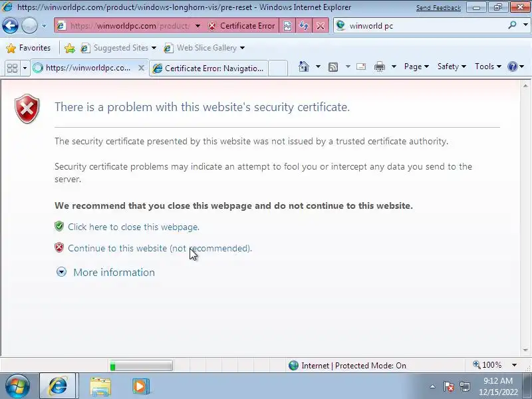
Task: Expand the More information section
Action: click(61, 272)
